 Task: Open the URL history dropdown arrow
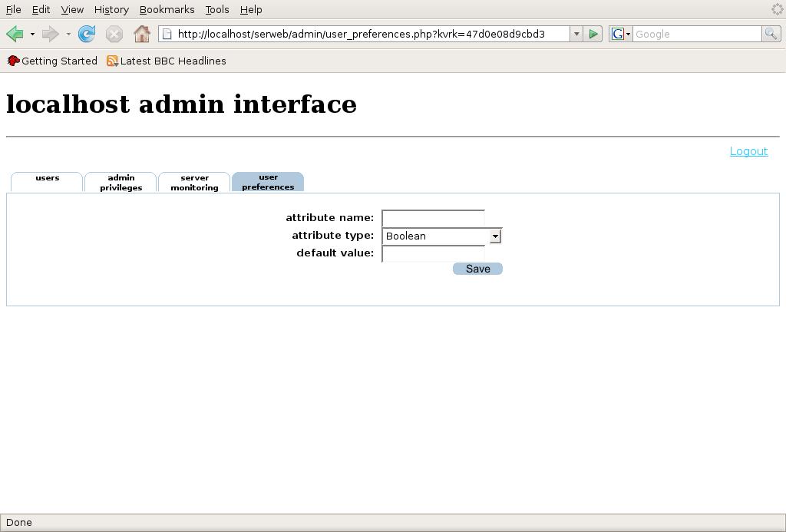[x=576, y=34]
